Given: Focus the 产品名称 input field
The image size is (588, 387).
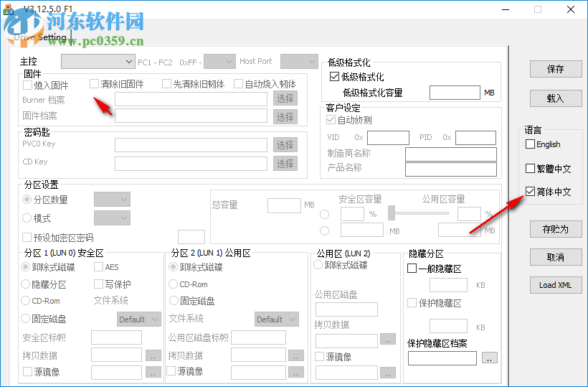Looking at the screenshot, I should 451,169.
